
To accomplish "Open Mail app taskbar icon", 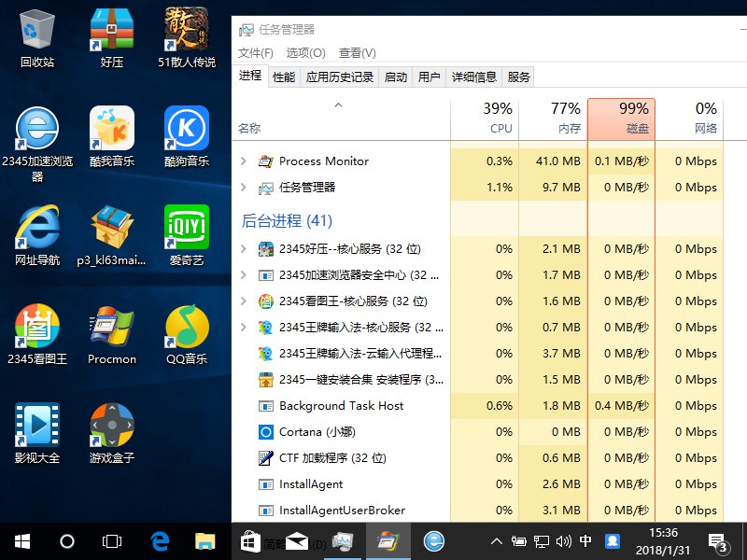I will 296,541.
